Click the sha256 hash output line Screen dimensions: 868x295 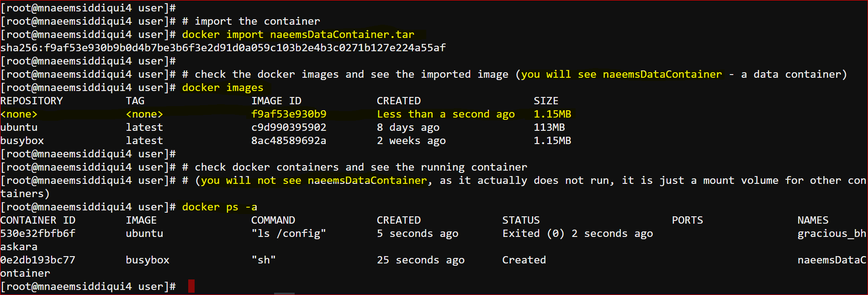point(223,48)
